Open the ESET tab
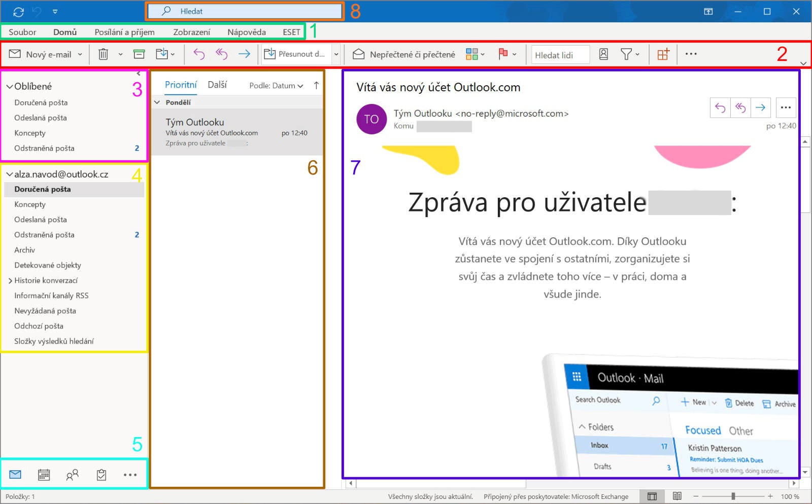The image size is (812, 504). (x=291, y=32)
